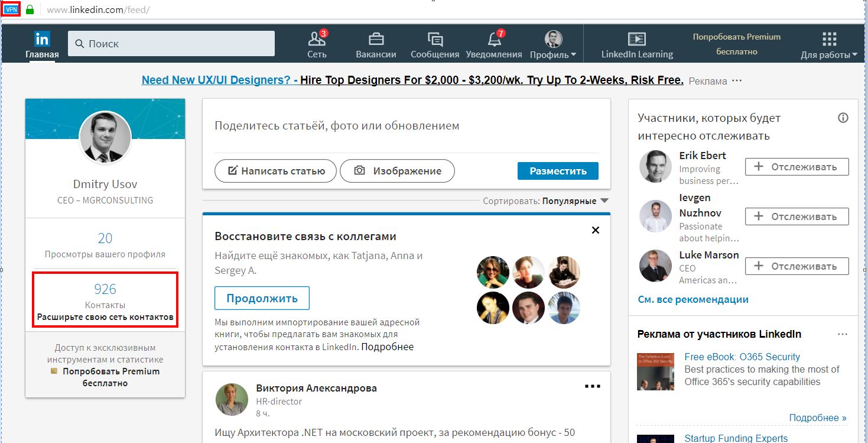Click the VPN badge in address bar
Screen dimensions: 868x443
(x=12, y=9)
